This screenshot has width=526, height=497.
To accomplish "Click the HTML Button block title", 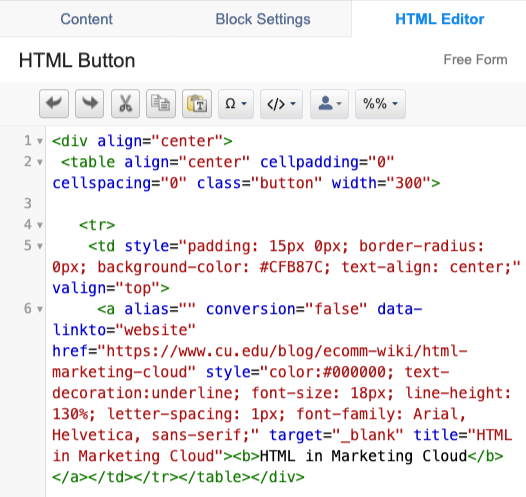I will tap(77, 60).
